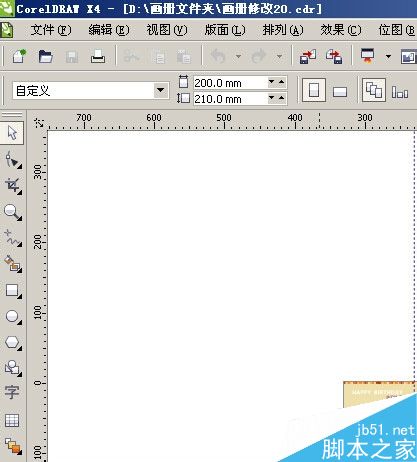417x462 pixels.
Task: Click the ruler origin crosshair corner
Action: tap(39, 123)
